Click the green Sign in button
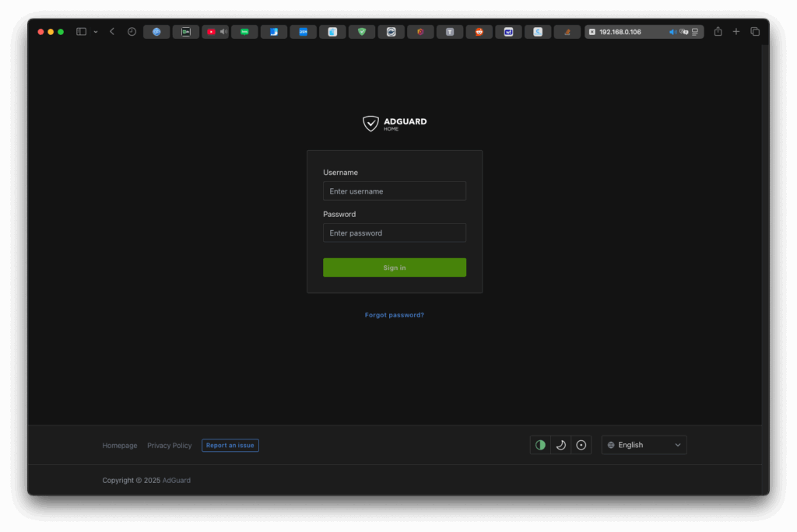Screen dimensions: 797x532 pyautogui.click(x=395, y=268)
